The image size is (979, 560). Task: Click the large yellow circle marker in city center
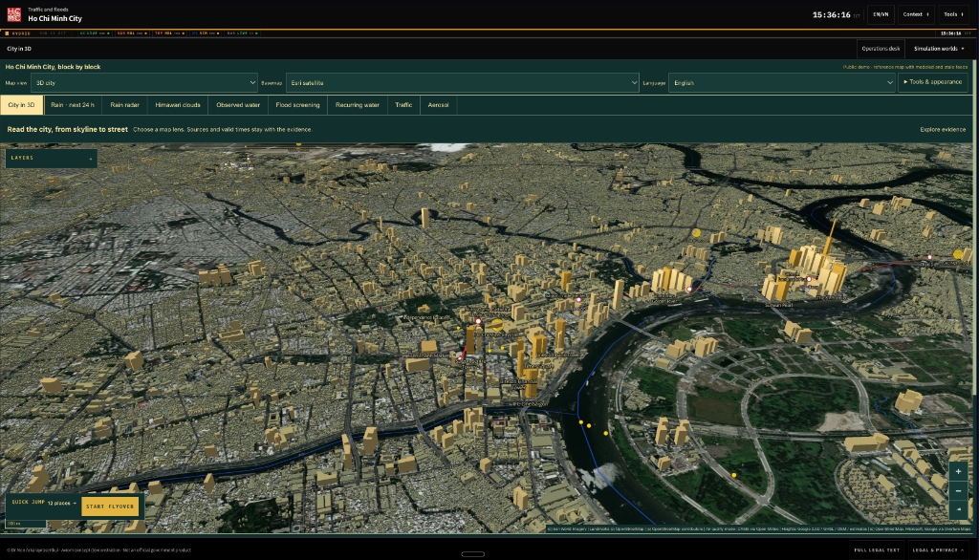(497, 325)
